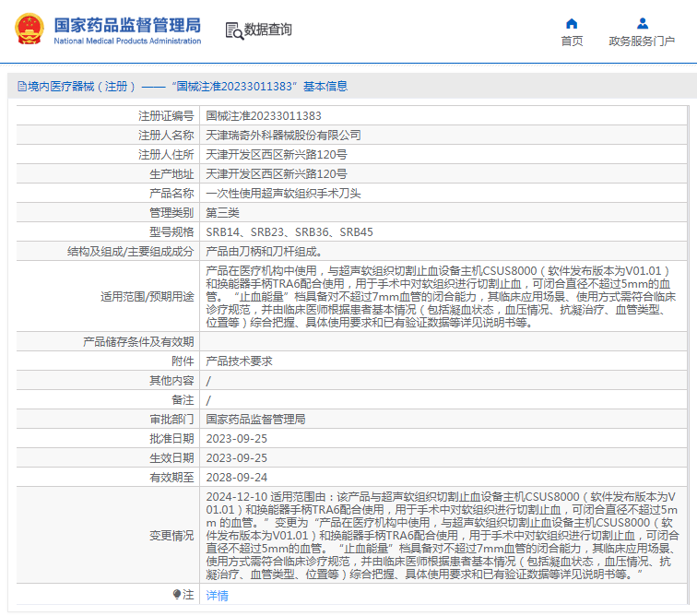Select expiry date 2028-09-24
Viewport: 697px width, 616px height.
pyautogui.click(x=236, y=478)
